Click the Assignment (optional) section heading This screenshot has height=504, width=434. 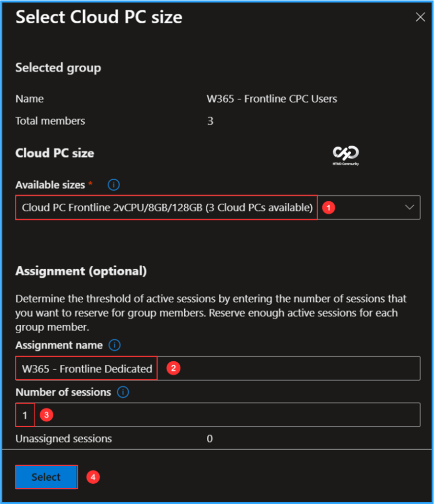[81, 271]
